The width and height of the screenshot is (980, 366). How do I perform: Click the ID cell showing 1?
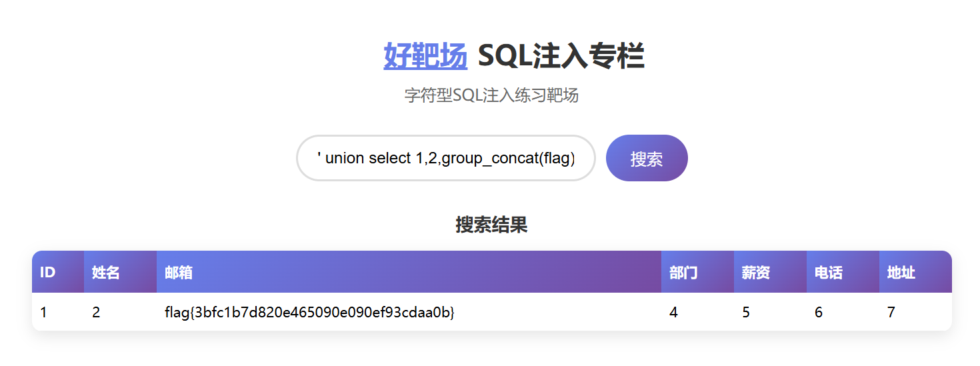tap(58, 312)
